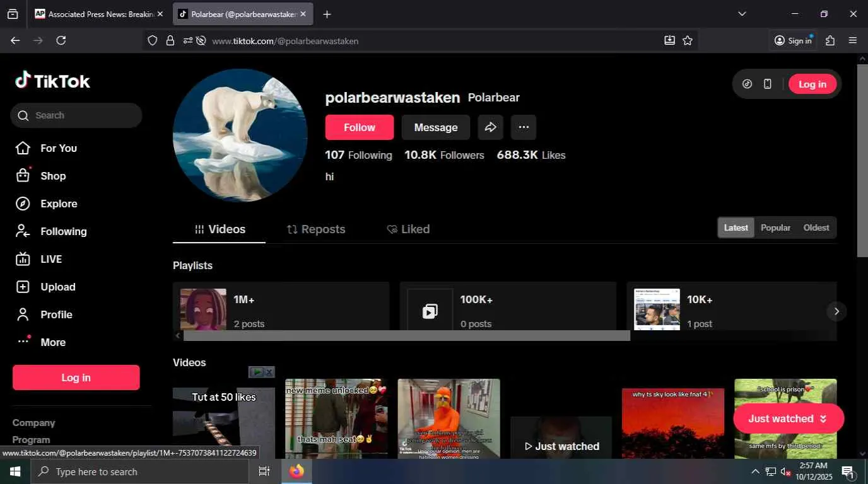Focus the TikTok Search field

click(x=76, y=115)
